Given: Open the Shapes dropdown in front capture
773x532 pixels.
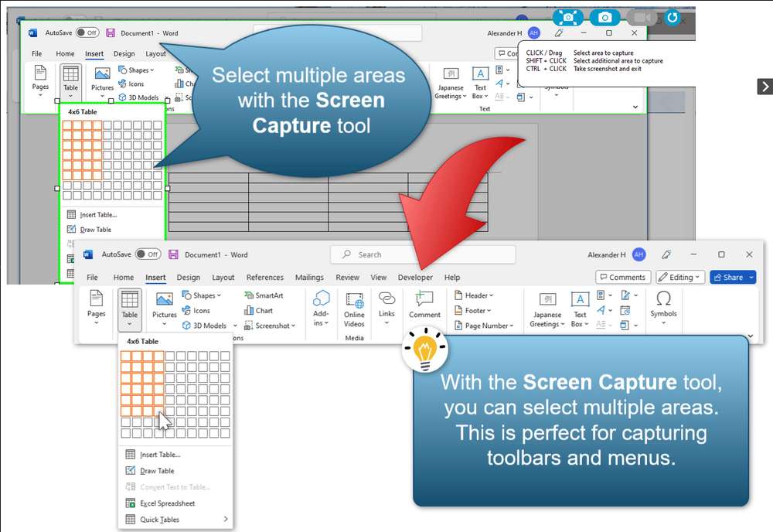Looking at the screenshot, I should click(202, 295).
